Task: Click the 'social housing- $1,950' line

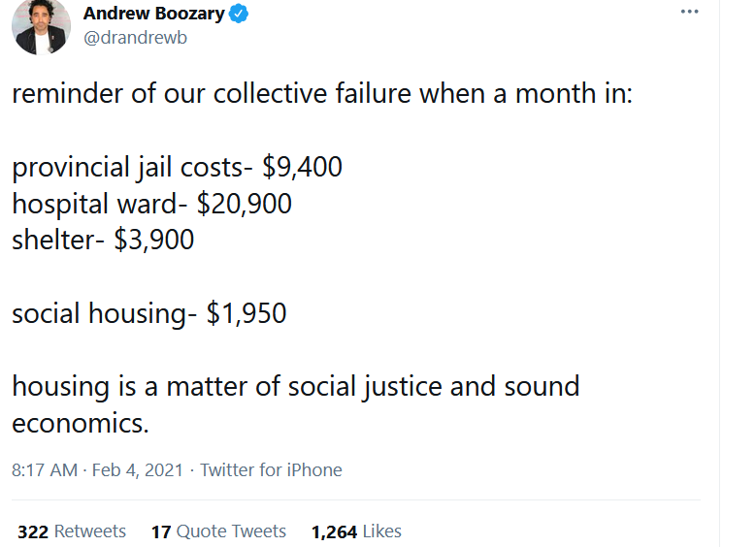Action: [x=149, y=313]
